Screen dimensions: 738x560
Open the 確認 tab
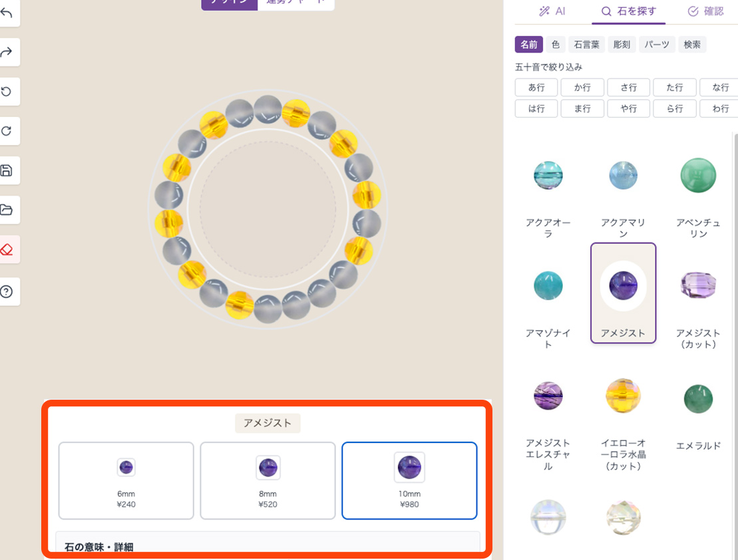coord(705,11)
